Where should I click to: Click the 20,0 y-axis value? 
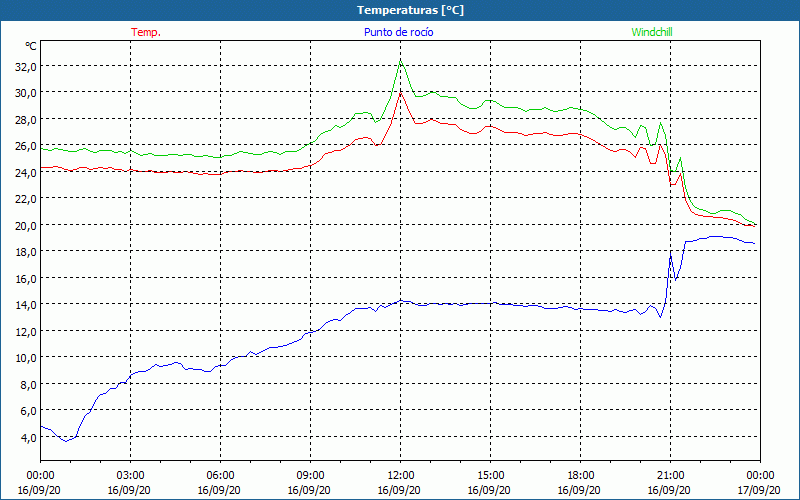pos(26,225)
